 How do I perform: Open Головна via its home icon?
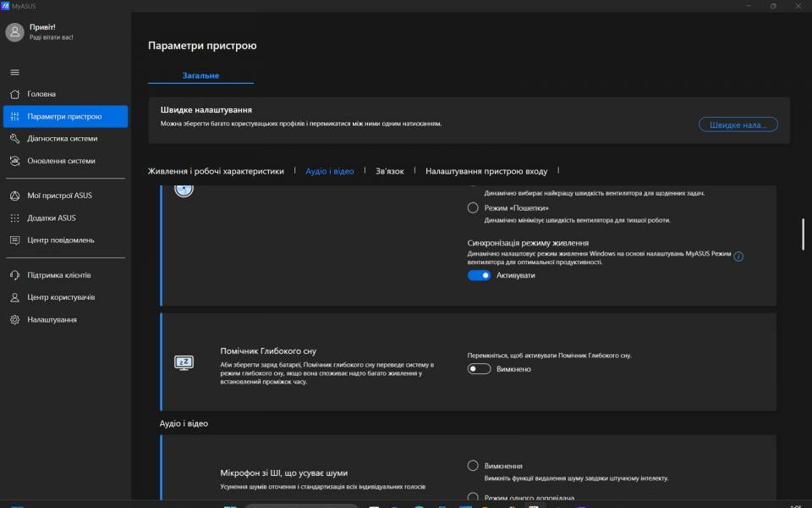(x=14, y=94)
